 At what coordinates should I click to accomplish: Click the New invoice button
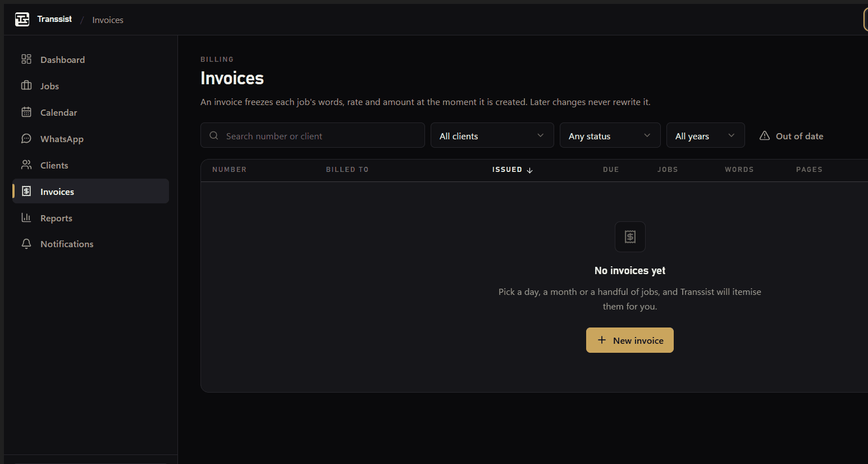coord(630,340)
